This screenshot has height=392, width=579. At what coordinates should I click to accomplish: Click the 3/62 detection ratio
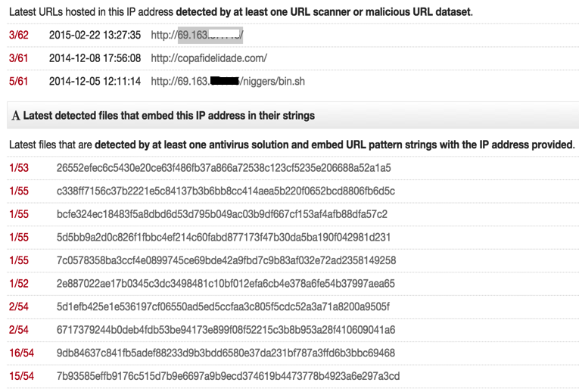[19, 35]
